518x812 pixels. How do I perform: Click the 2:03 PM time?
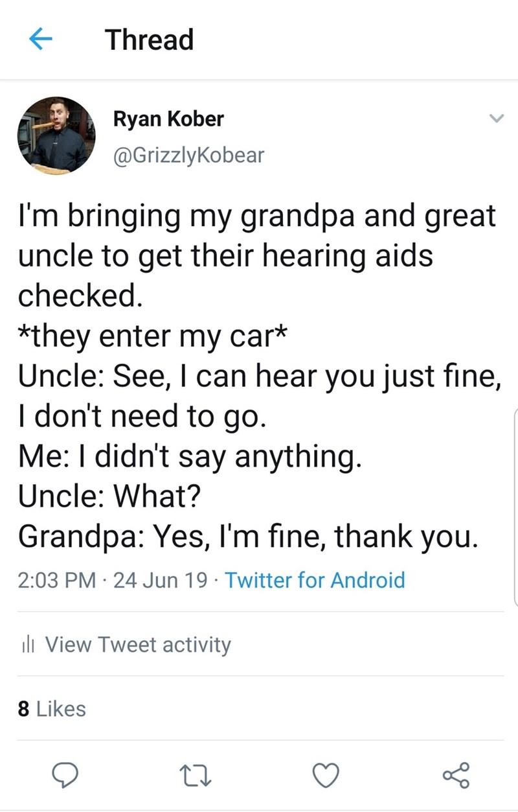click(56, 579)
